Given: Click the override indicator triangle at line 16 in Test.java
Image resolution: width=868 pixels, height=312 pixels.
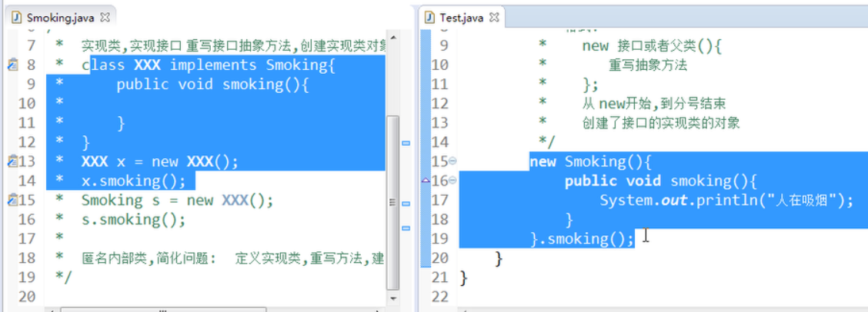Looking at the screenshot, I should click(x=426, y=181).
